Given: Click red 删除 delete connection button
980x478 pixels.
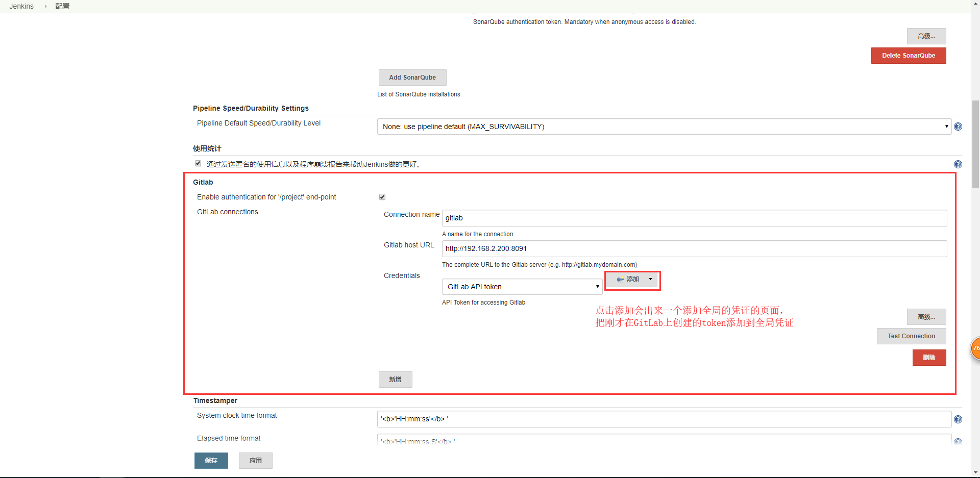Looking at the screenshot, I should 929,358.
